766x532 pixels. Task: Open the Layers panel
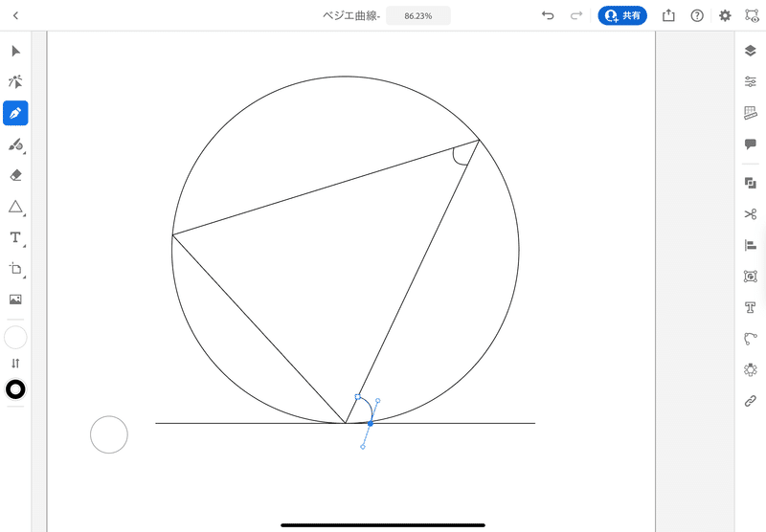pyautogui.click(x=751, y=51)
